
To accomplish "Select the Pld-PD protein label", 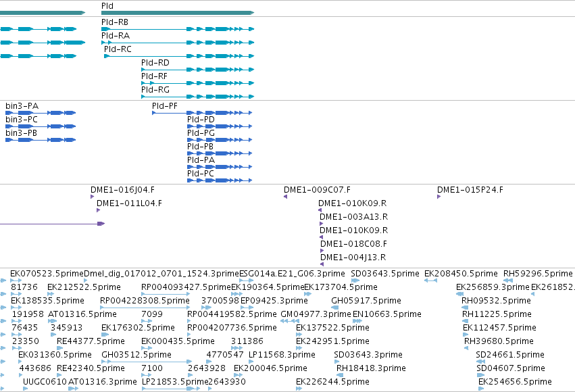I will point(201,120).
